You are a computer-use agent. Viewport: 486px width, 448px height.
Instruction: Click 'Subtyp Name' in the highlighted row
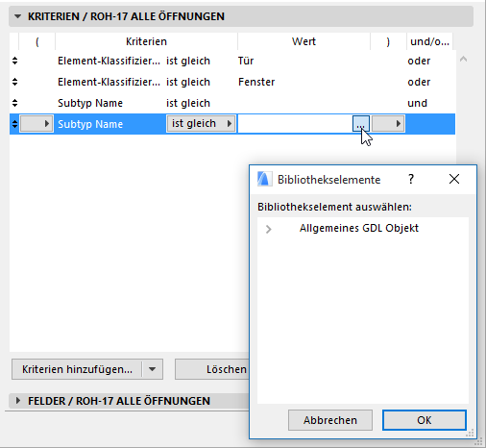click(x=90, y=124)
